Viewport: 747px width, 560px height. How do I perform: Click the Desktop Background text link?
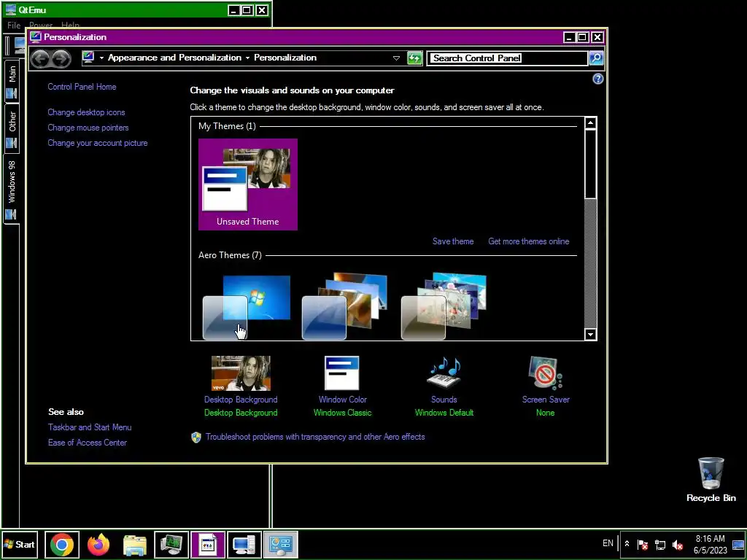tap(241, 400)
